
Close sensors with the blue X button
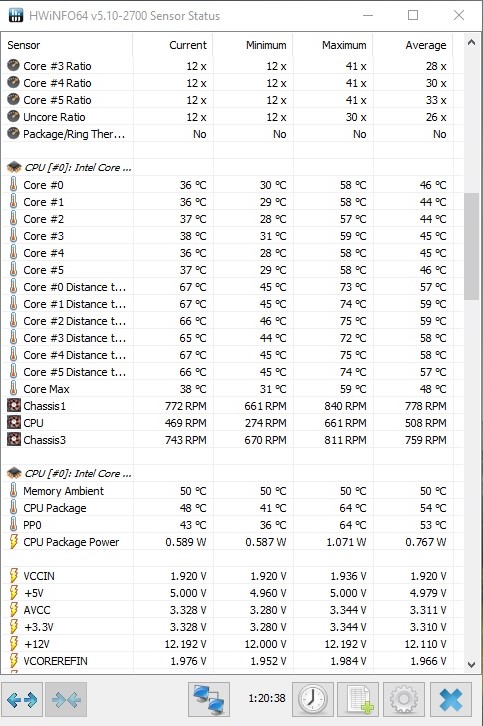pyautogui.click(x=451, y=700)
